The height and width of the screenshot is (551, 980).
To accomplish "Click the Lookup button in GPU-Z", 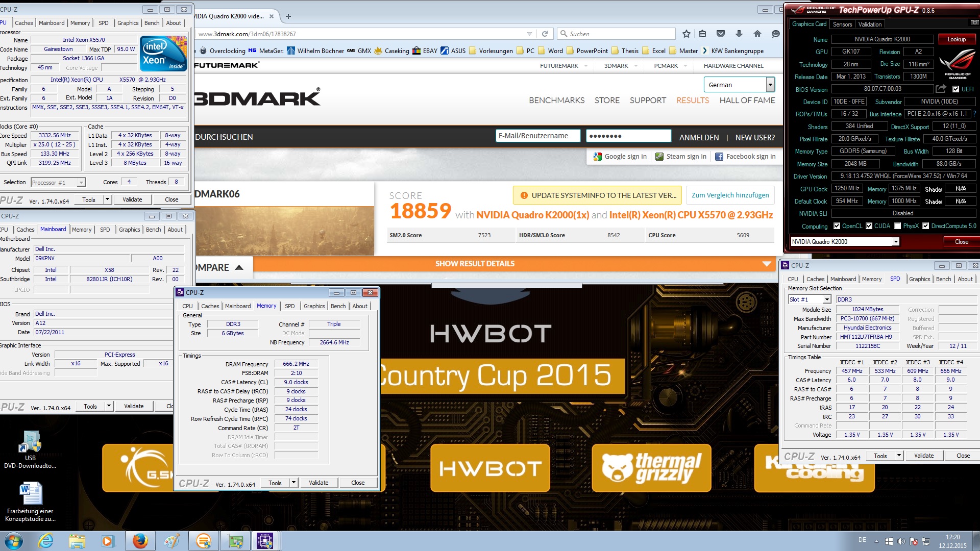I will (x=957, y=39).
